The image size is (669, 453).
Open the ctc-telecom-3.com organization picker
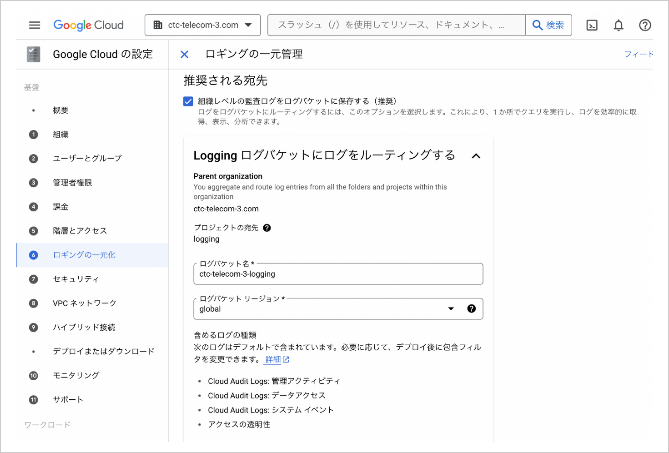tap(203, 25)
